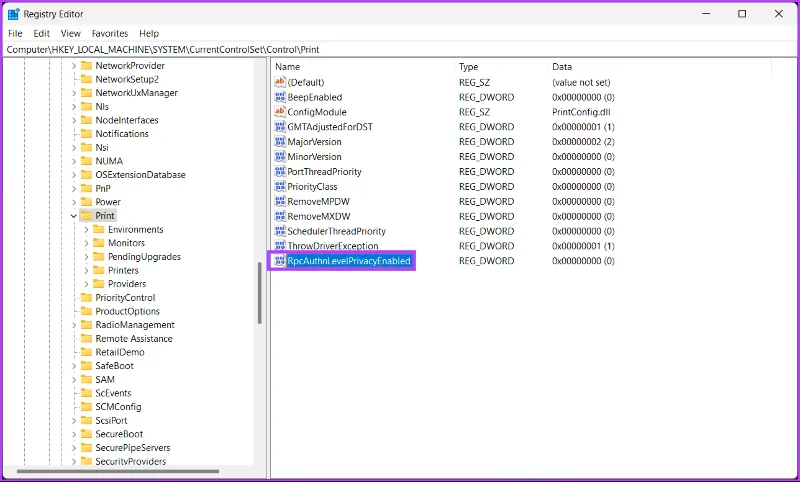Screen dimensions: 800x482
Task: Expand the NetworkProvider key
Action: point(73,65)
